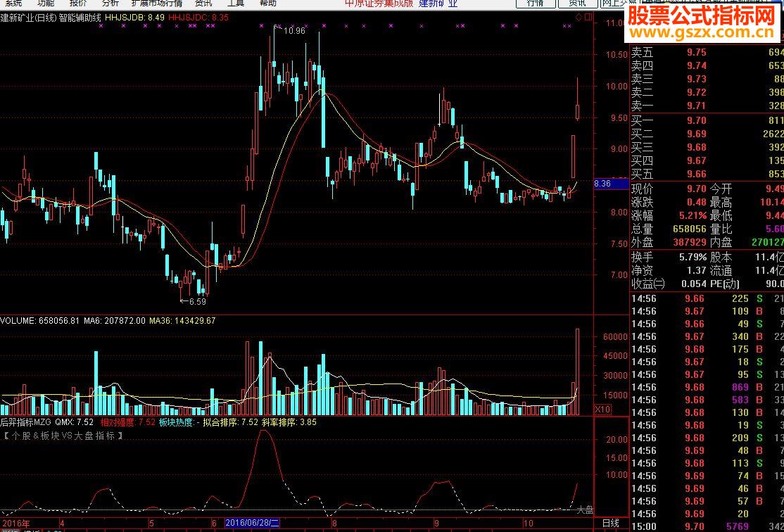Click the month 10 timeline label

[x=529, y=523]
